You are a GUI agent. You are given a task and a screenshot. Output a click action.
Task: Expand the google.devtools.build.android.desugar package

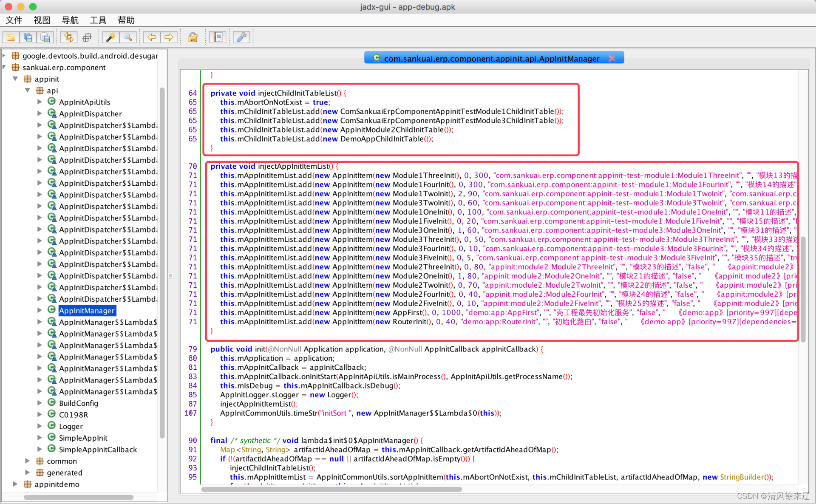4,56
